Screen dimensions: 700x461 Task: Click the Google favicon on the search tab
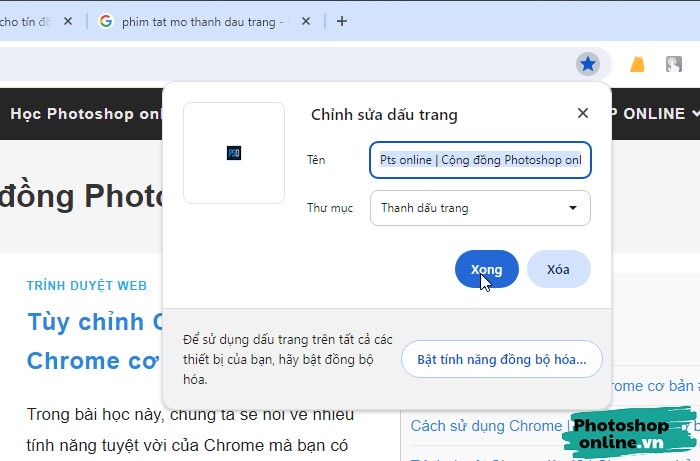coord(106,21)
